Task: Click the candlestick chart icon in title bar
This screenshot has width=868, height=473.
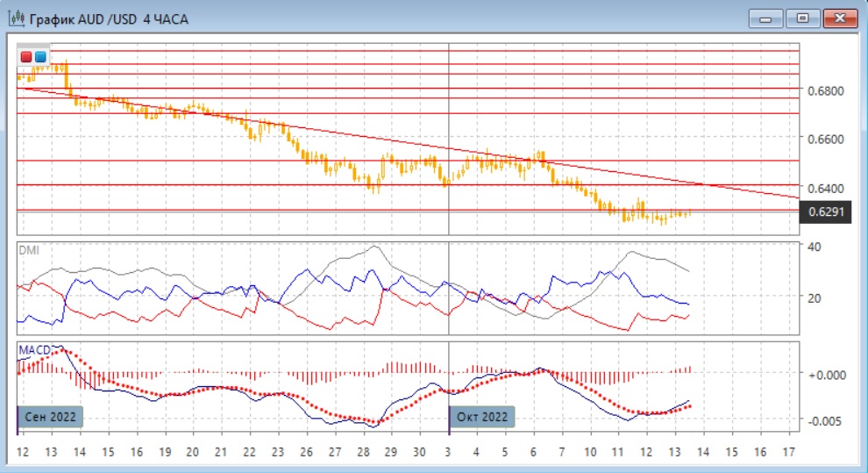Action: click(17, 18)
